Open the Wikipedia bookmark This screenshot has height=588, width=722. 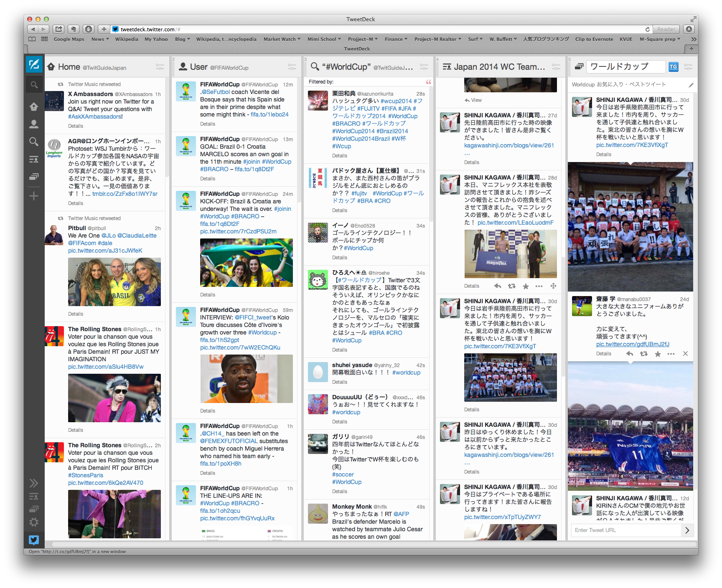(127, 39)
